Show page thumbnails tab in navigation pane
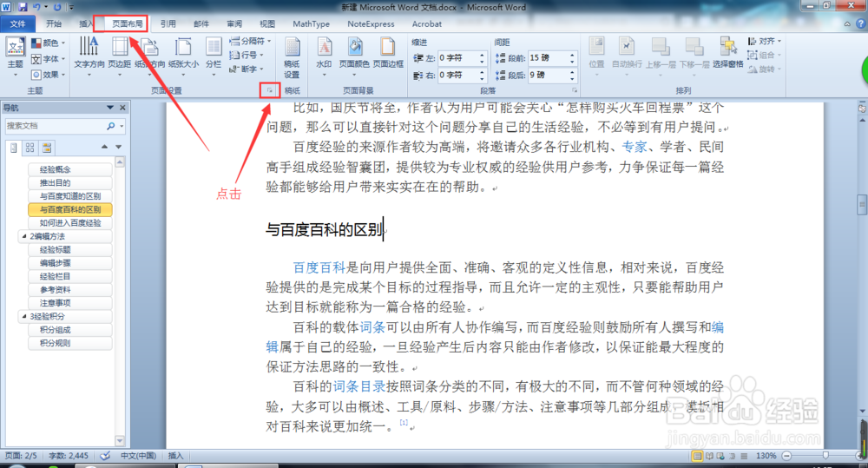This screenshot has height=468, width=868. [30, 148]
